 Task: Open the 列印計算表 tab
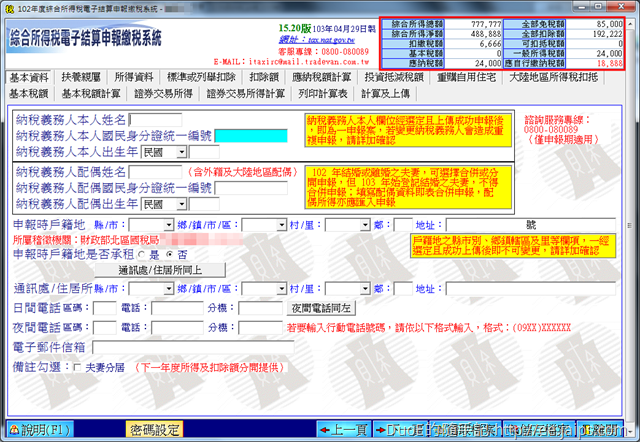322,94
